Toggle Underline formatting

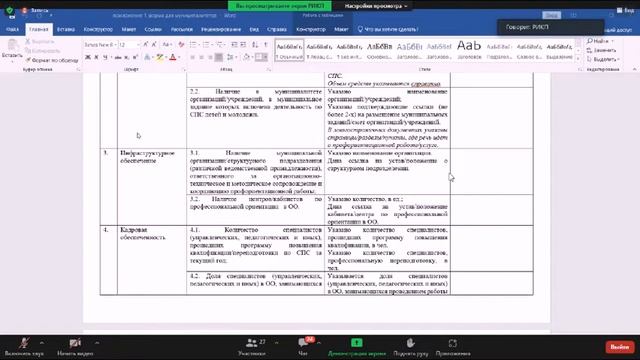point(105,57)
